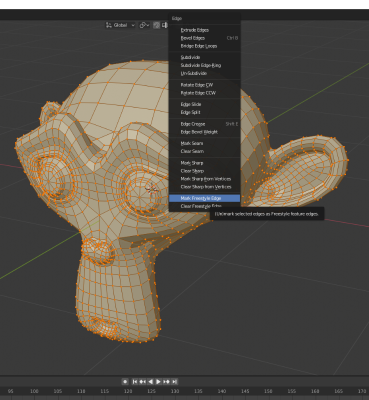
Task: Select Rotate Edge CCW
Action: 205,93
